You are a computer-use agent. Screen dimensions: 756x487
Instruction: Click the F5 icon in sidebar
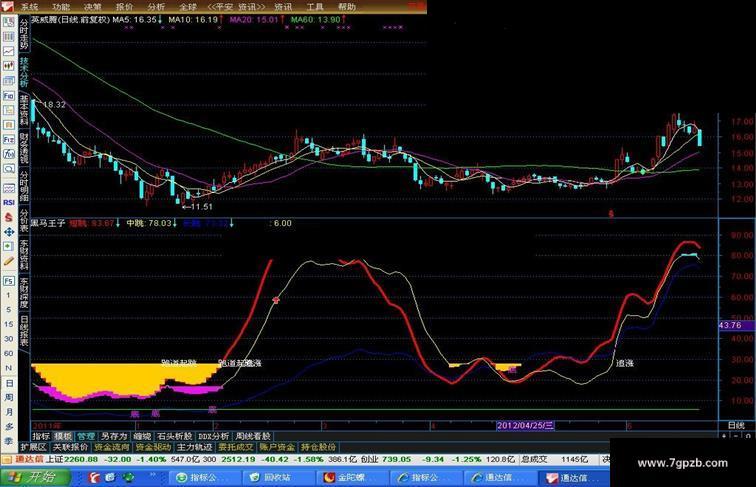tap(9, 281)
